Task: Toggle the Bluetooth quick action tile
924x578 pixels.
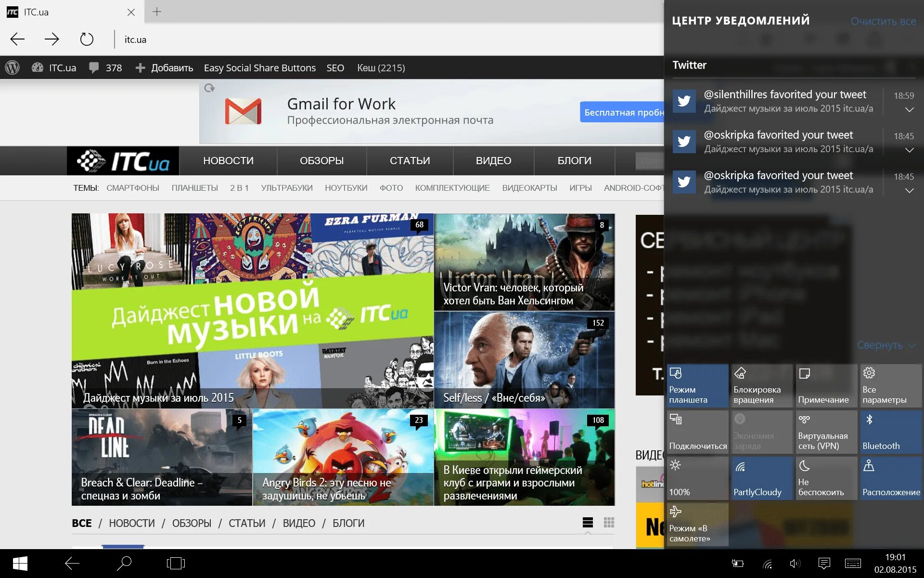Action: point(891,432)
